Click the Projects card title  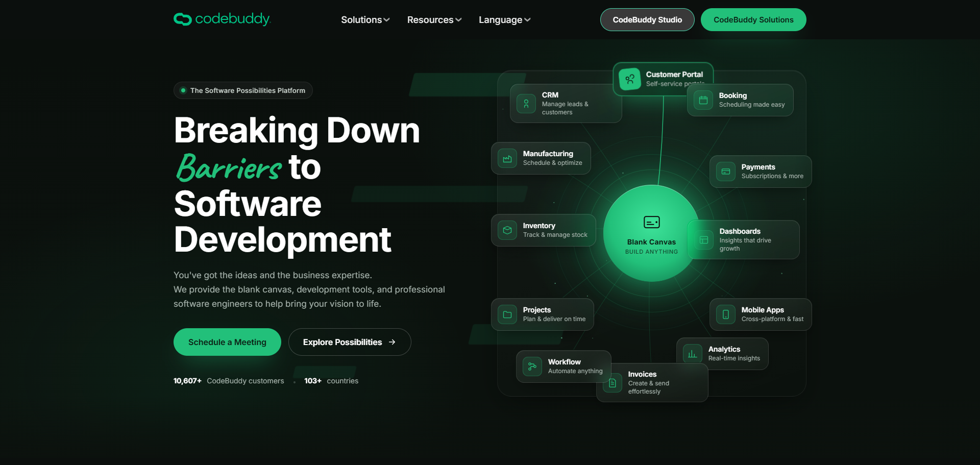coord(536,310)
